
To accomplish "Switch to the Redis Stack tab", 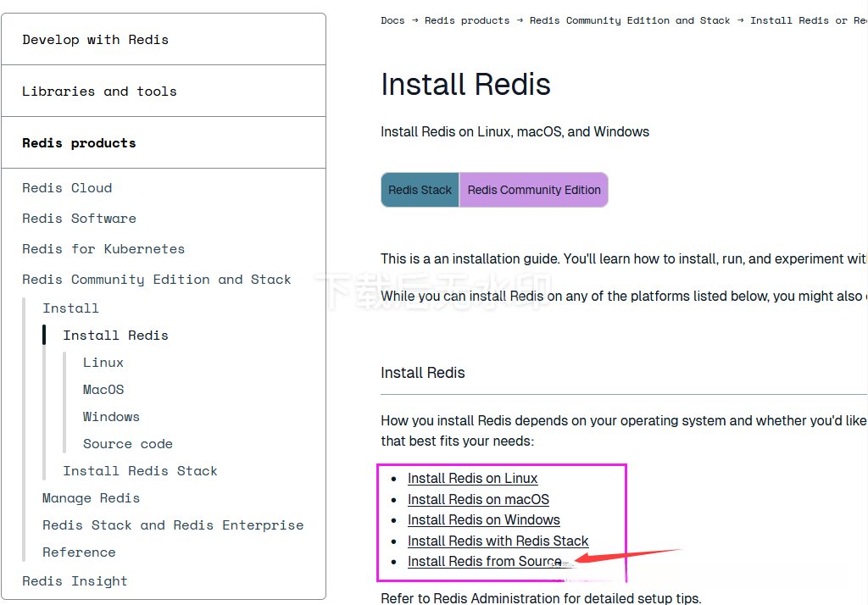I will (x=420, y=190).
